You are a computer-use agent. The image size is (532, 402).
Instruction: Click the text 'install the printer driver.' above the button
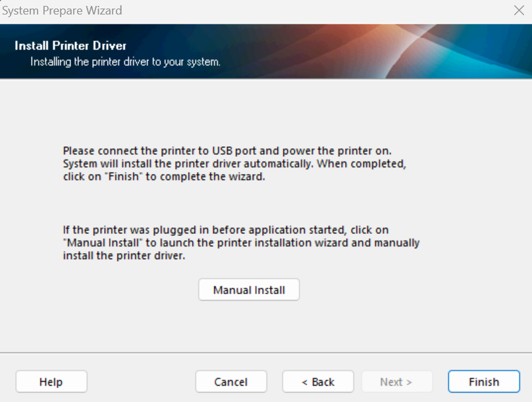(x=124, y=255)
